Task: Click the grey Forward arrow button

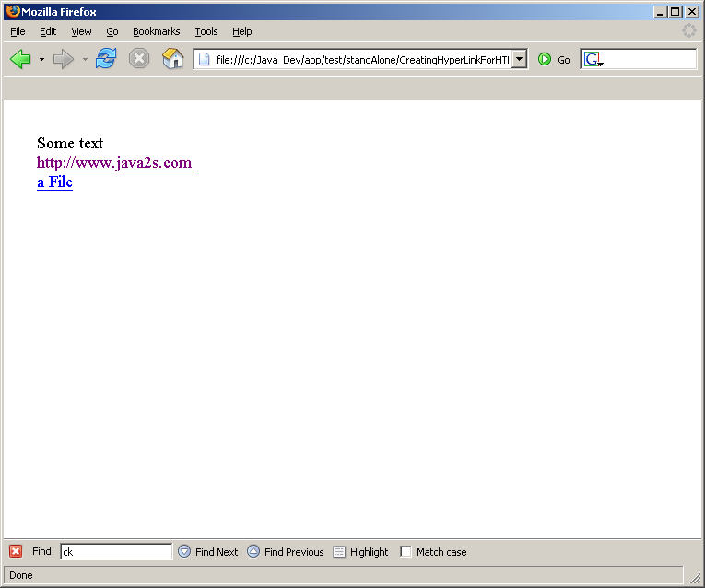Action: coord(63,59)
